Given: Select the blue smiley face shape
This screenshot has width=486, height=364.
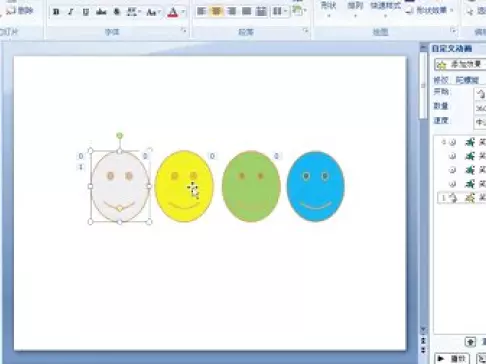Looking at the screenshot, I should click(316, 186).
